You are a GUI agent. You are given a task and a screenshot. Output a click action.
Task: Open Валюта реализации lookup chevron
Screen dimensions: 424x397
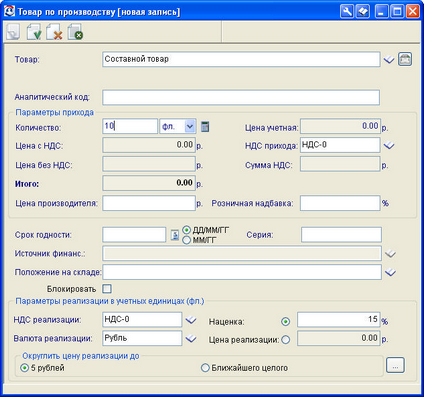[x=191, y=339]
